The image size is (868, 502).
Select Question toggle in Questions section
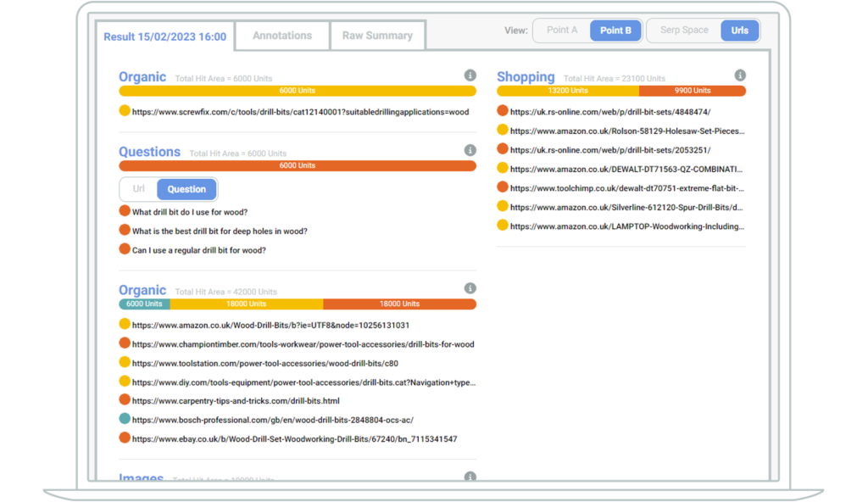(x=186, y=189)
